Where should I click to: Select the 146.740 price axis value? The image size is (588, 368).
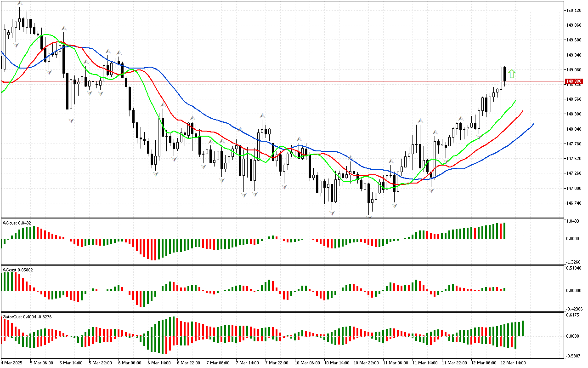coord(574,203)
